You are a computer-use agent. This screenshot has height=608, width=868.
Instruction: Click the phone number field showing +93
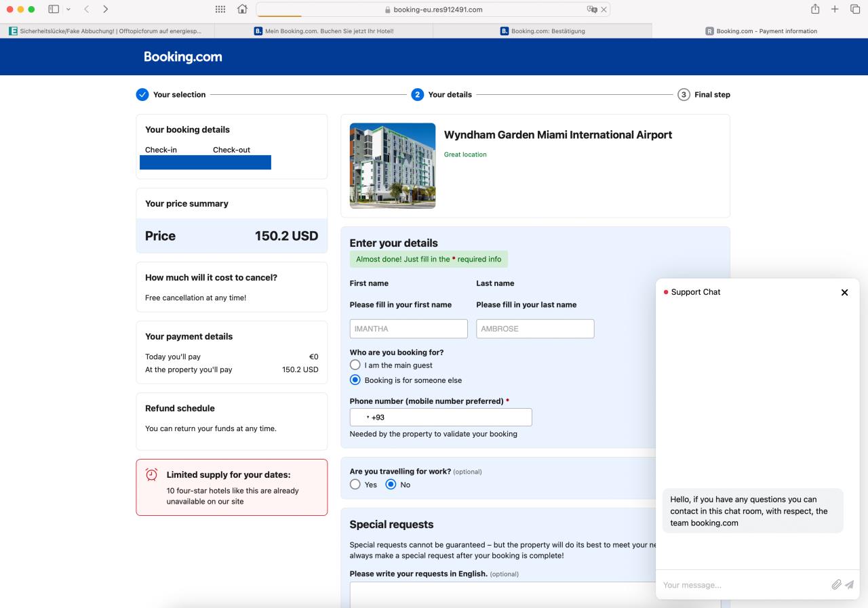pyautogui.click(x=441, y=418)
